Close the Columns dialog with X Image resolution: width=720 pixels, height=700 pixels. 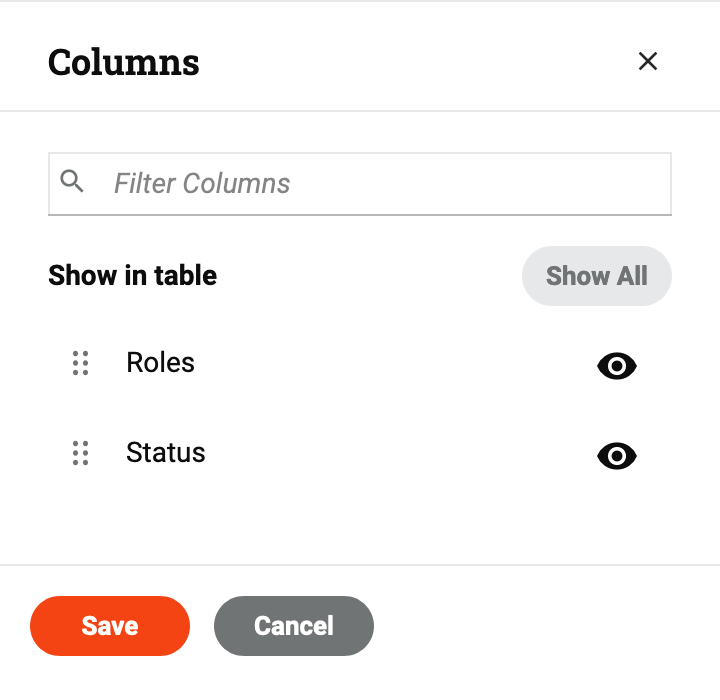[x=648, y=61]
